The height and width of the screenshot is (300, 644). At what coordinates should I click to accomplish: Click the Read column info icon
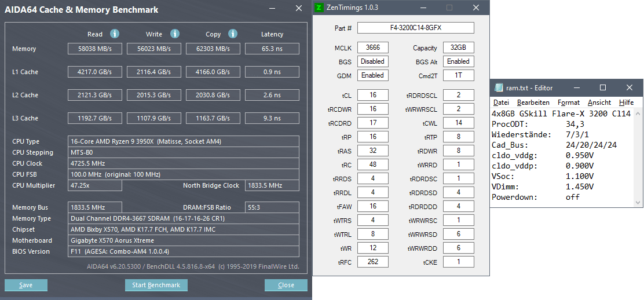[115, 34]
